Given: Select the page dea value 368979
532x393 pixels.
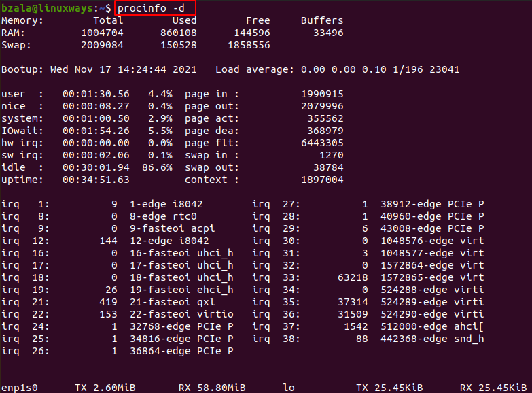Looking at the screenshot, I should pyautogui.click(x=325, y=131).
